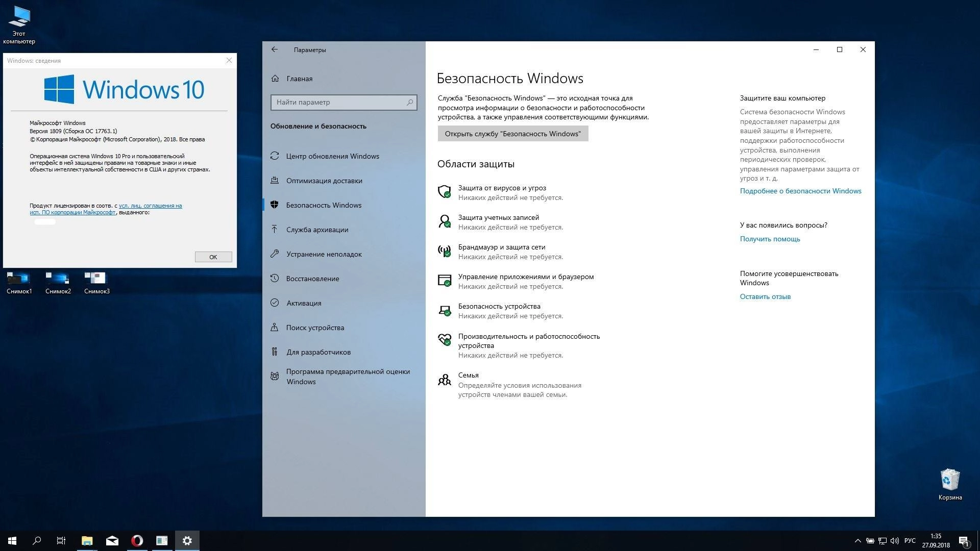Viewport: 980px width, 551px height.
Task: Open the Главная home page
Action: 299,79
